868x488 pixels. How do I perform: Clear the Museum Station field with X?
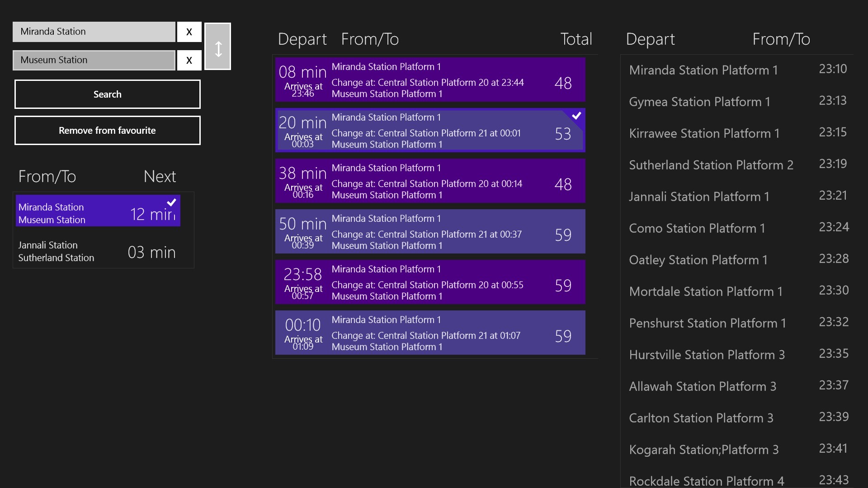[x=189, y=60]
